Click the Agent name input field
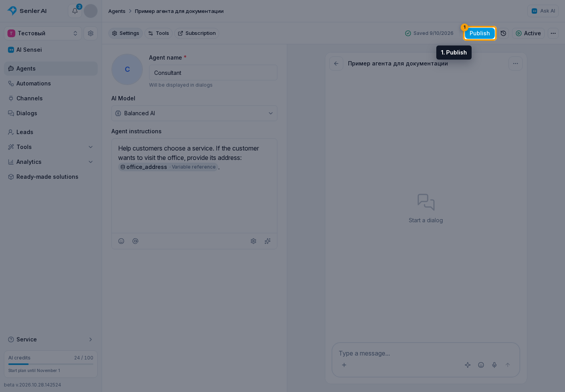This screenshot has height=392, width=565. coord(213,73)
